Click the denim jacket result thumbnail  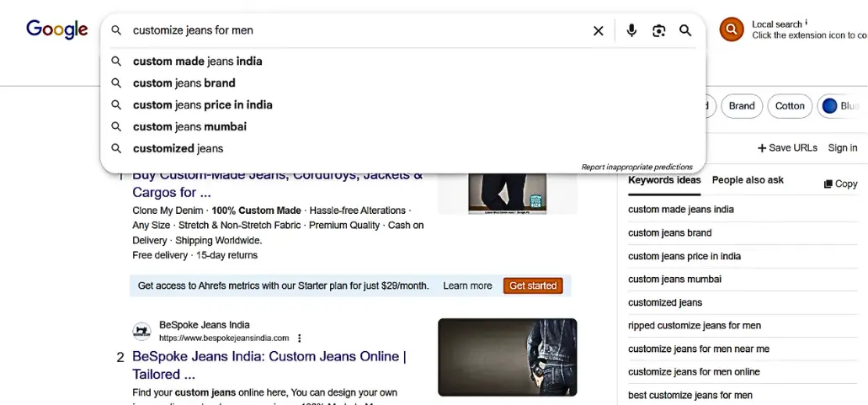coord(507,357)
